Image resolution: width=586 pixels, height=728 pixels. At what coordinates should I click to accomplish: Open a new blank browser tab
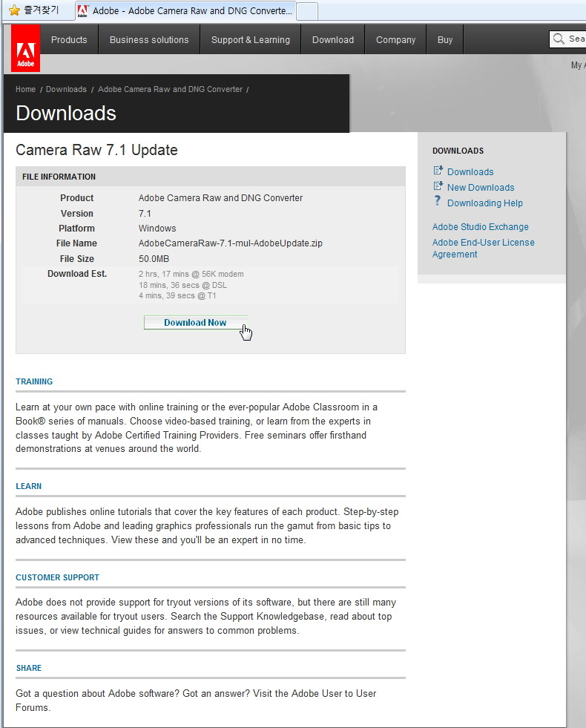click(307, 12)
